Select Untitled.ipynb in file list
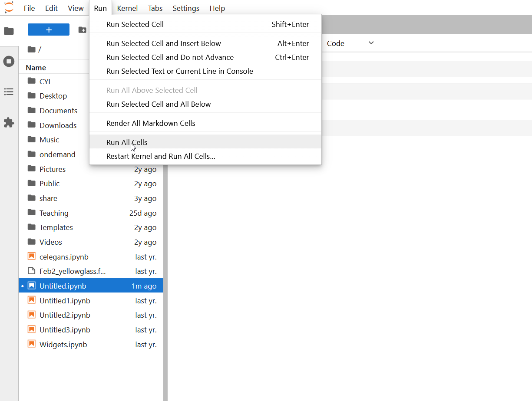 (91, 286)
